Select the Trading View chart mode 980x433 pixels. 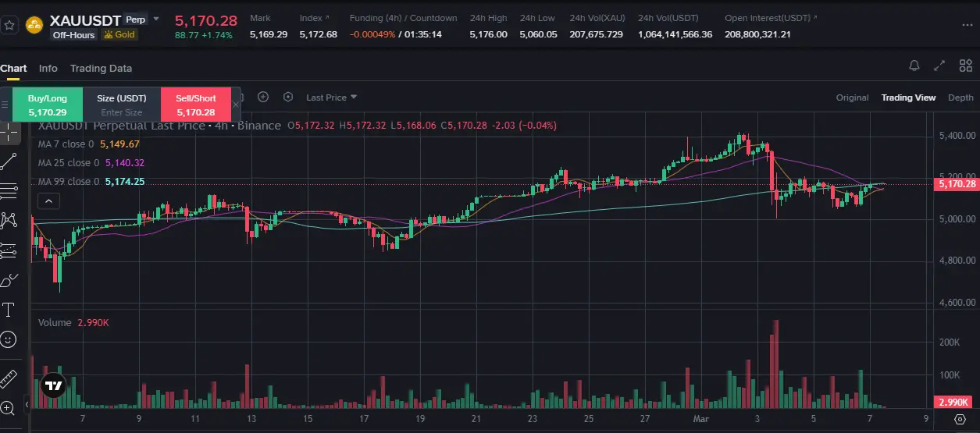click(x=908, y=98)
